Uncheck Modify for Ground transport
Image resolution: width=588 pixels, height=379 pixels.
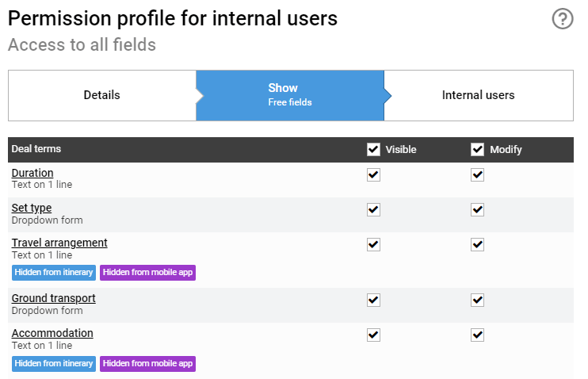pyautogui.click(x=477, y=301)
